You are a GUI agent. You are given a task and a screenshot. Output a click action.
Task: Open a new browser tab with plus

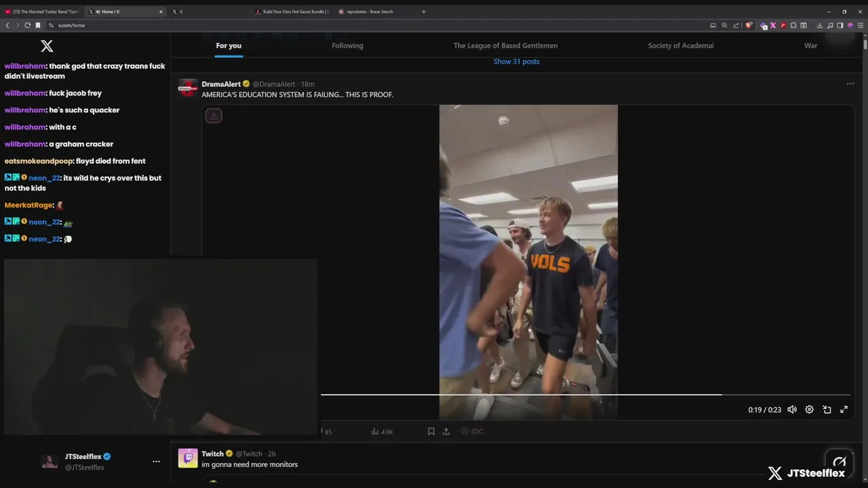point(424,12)
